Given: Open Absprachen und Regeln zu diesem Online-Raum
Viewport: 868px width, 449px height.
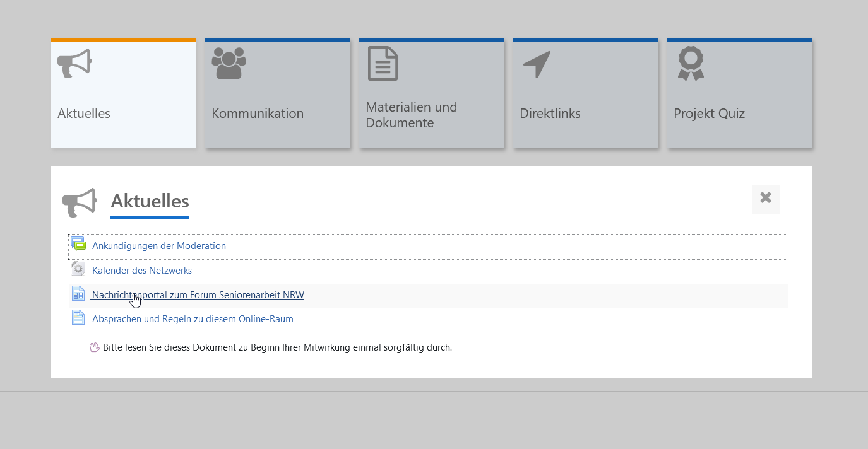Looking at the screenshot, I should pos(193,319).
